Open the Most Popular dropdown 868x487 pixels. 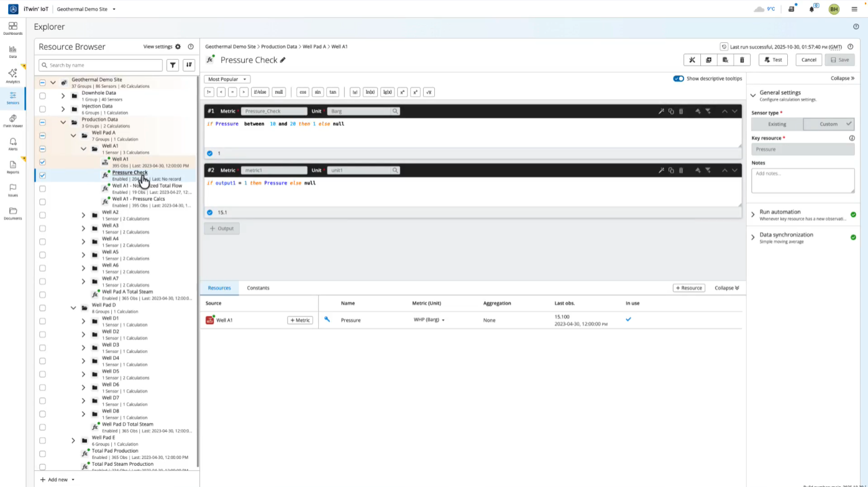pyautogui.click(x=227, y=79)
